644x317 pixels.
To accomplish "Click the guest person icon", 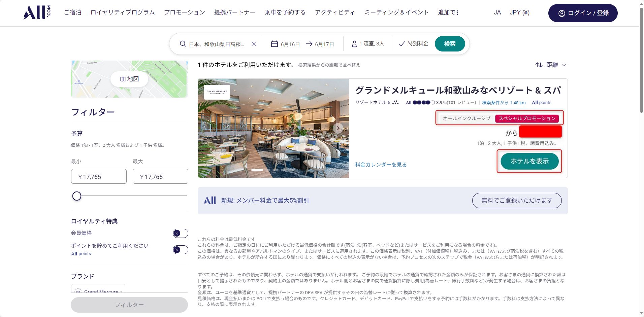I will 354,44.
